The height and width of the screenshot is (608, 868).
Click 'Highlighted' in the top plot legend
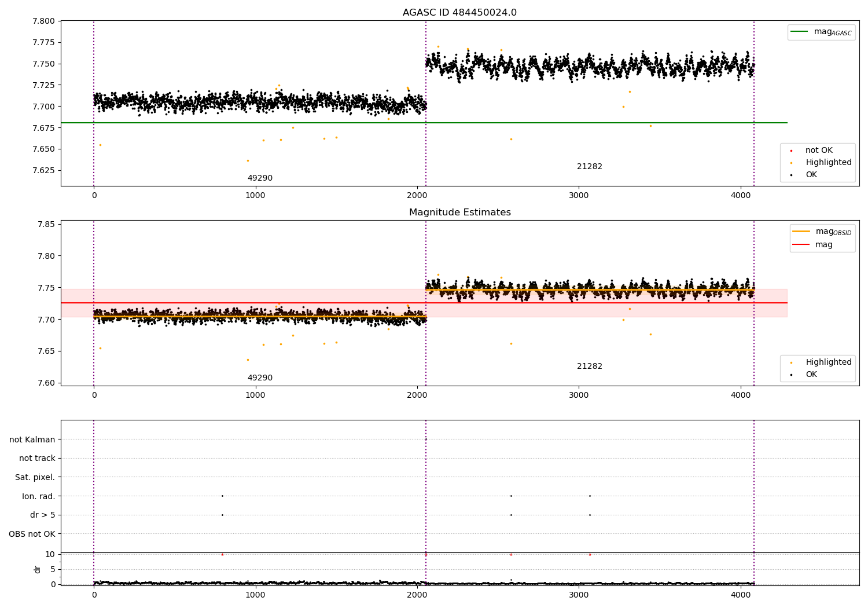[821, 163]
